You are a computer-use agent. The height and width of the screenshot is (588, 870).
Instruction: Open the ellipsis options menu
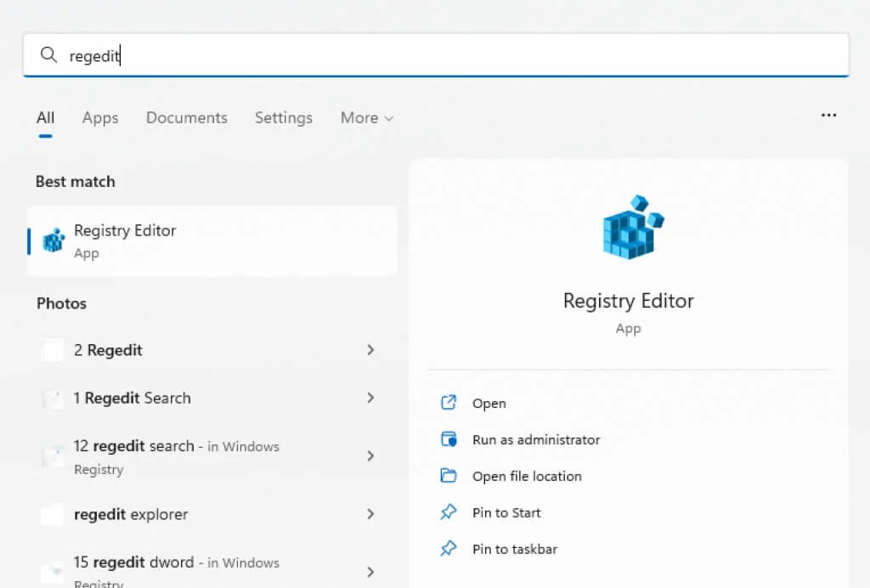[x=828, y=115]
